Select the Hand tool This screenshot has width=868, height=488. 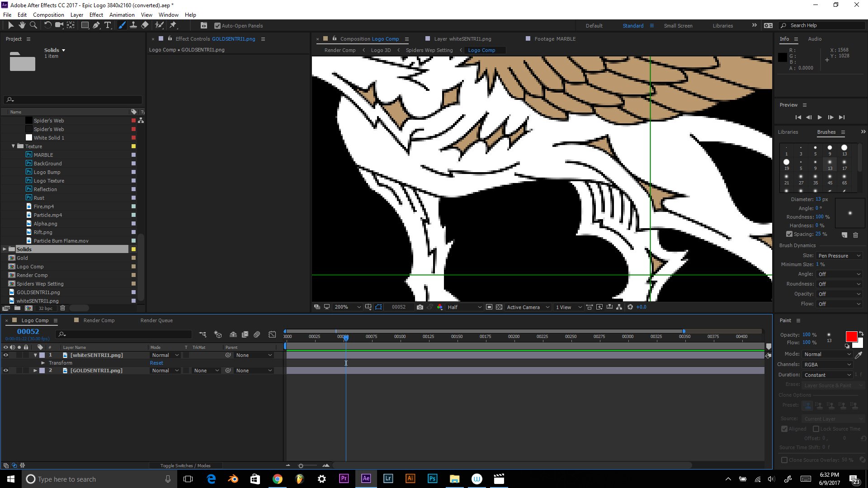pos(22,25)
